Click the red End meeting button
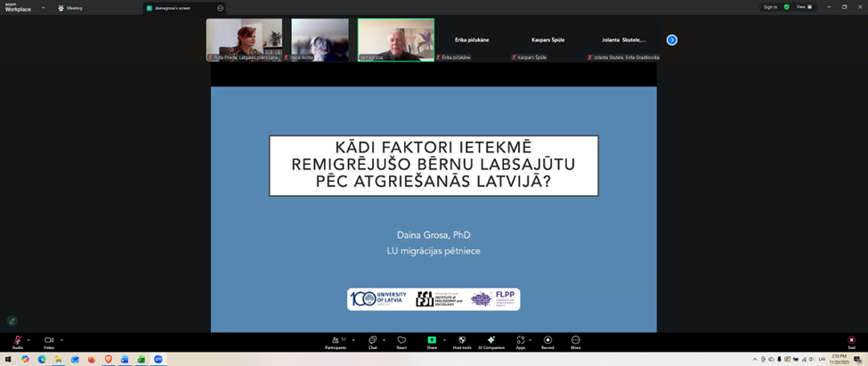 851,341
